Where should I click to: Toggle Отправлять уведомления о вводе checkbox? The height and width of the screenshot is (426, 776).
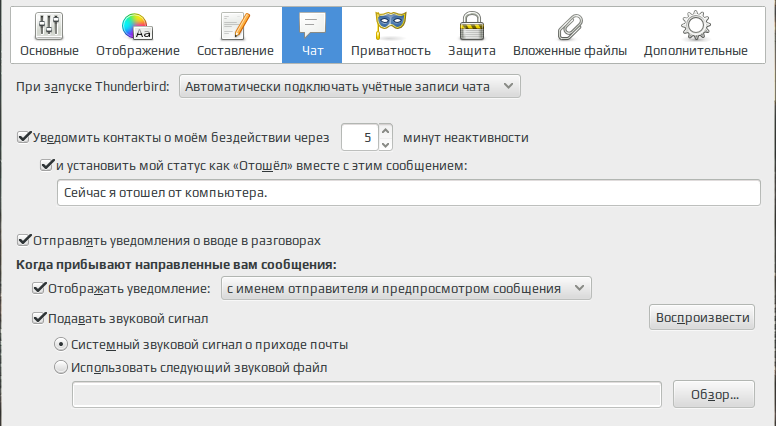click(24, 240)
